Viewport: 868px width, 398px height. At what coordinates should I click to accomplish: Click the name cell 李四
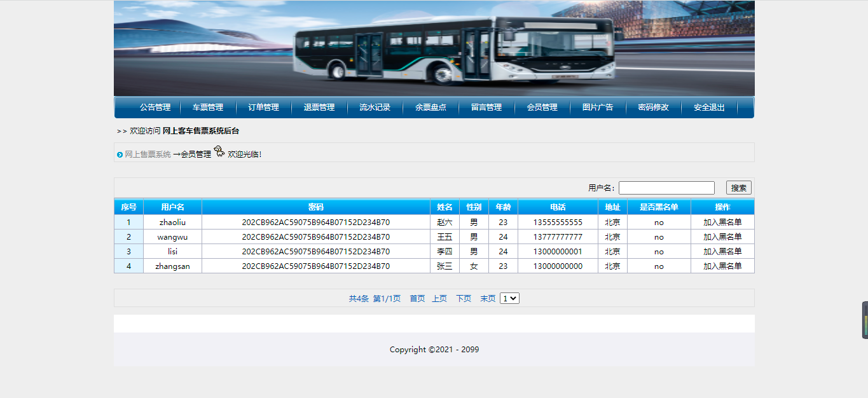pos(444,252)
